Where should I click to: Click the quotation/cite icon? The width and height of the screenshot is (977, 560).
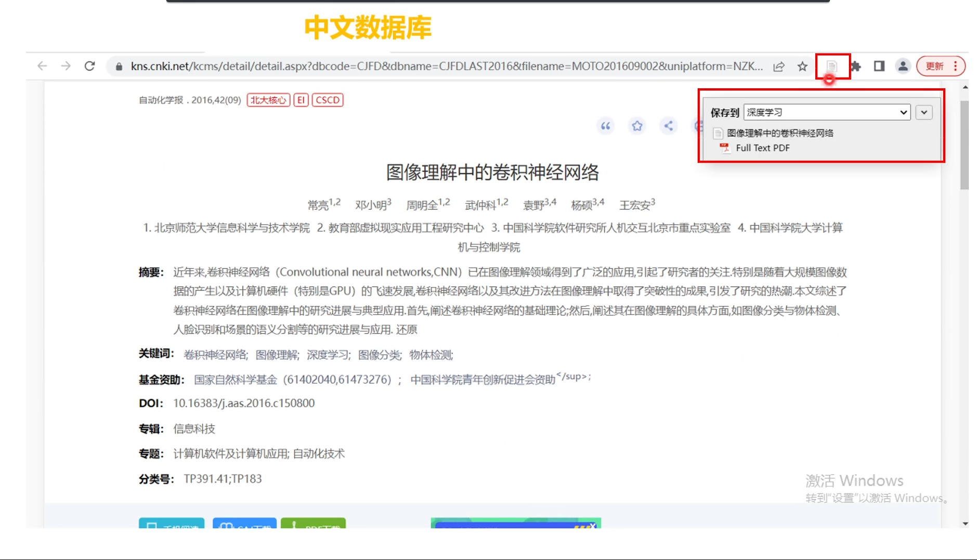(x=605, y=126)
